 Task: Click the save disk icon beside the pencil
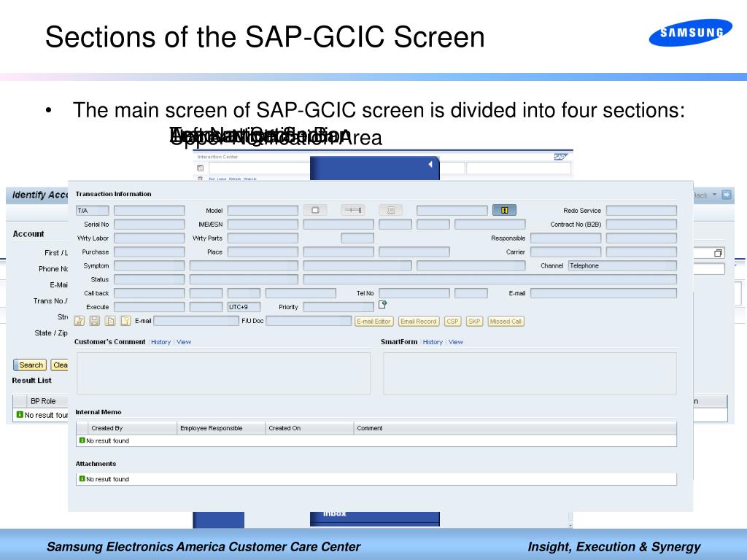click(95, 321)
